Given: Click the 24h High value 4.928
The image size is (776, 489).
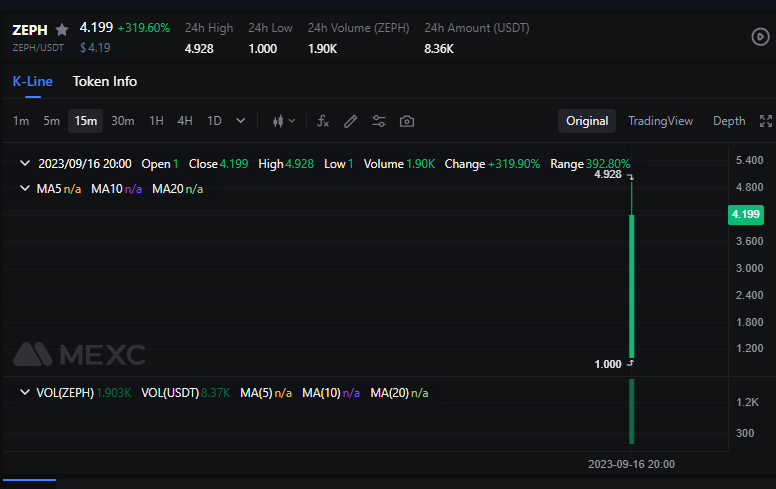Looking at the screenshot, I should tap(199, 49).
